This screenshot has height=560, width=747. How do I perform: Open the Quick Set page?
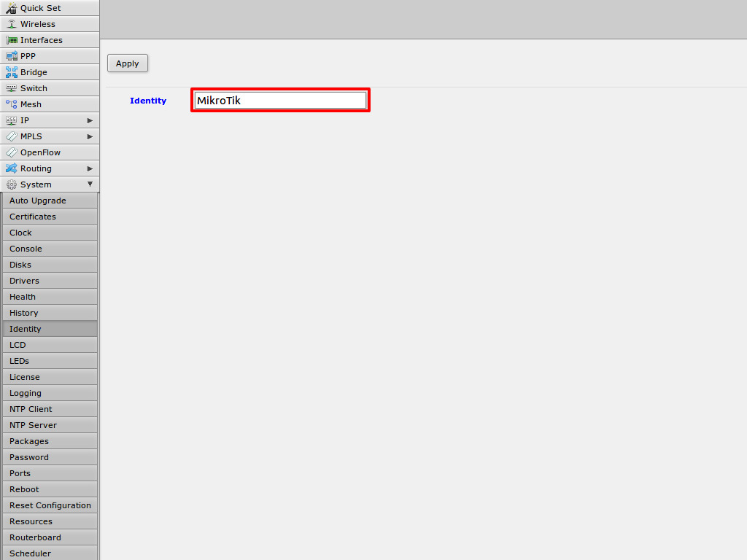11,8
